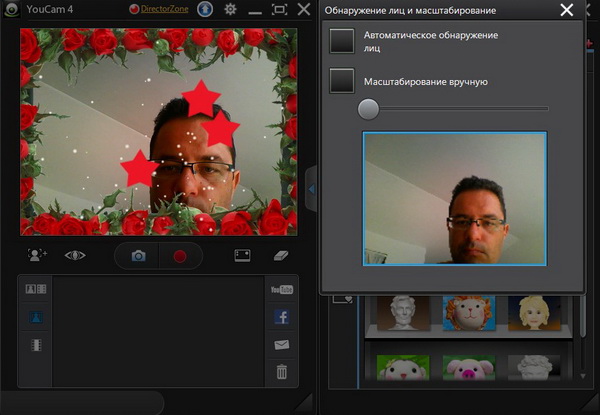Enable Масштабирование вручную checkbox
This screenshot has height=415, width=600.
(343, 81)
